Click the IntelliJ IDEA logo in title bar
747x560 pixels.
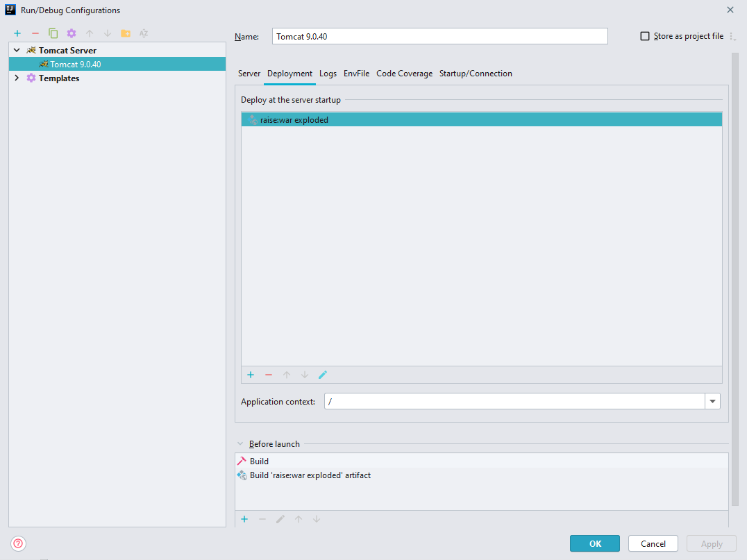(10, 10)
